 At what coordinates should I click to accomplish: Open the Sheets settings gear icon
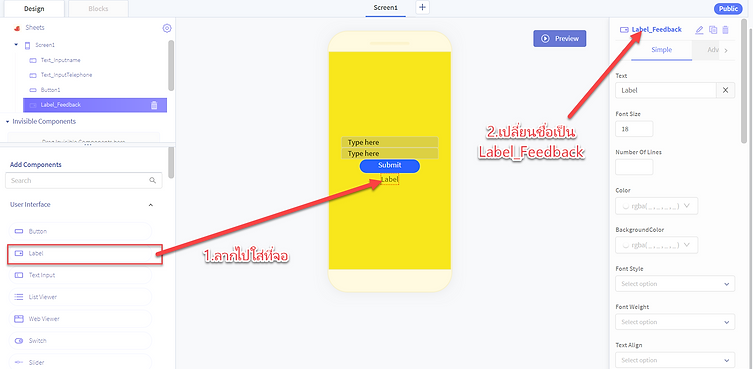coord(167,28)
